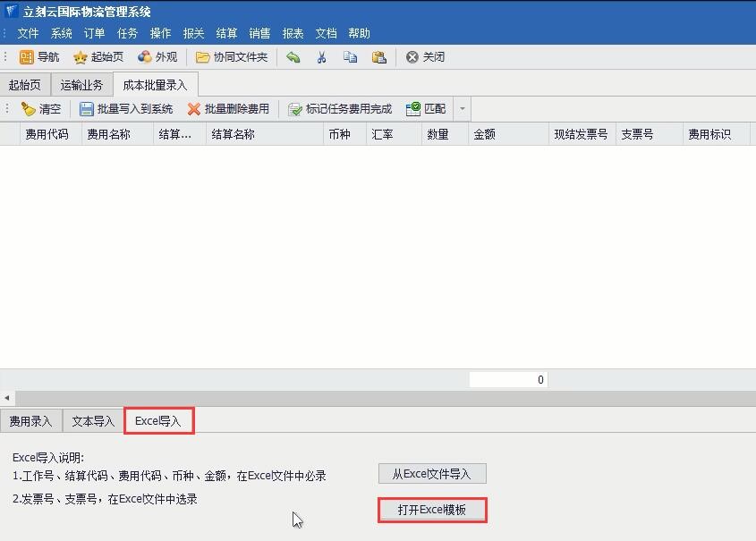Click 批量删除费用 delete button
The height and width of the screenshot is (541, 756).
pyautogui.click(x=228, y=109)
